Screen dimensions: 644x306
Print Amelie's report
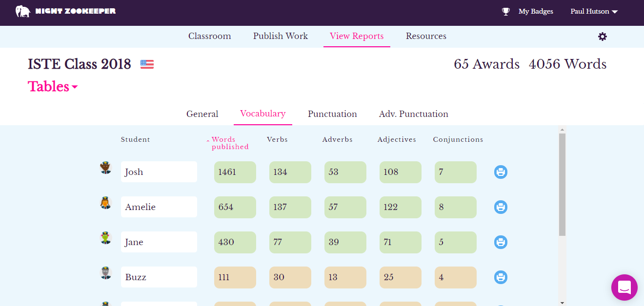click(x=501, y=207)
